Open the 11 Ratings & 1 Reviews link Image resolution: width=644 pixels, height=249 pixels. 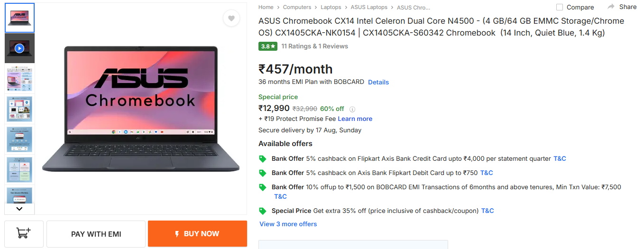click(314, 46)
